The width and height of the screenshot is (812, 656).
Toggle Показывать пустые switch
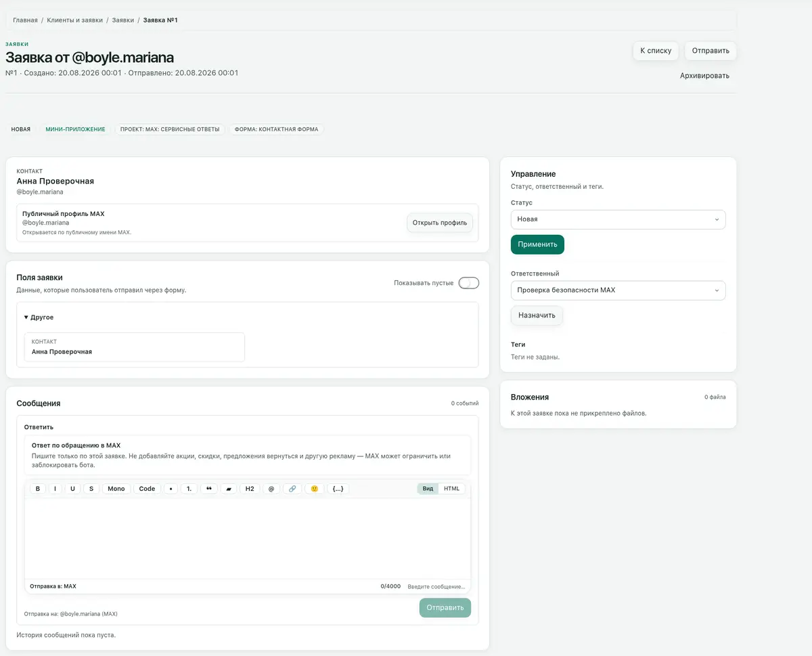pos(469,283)
